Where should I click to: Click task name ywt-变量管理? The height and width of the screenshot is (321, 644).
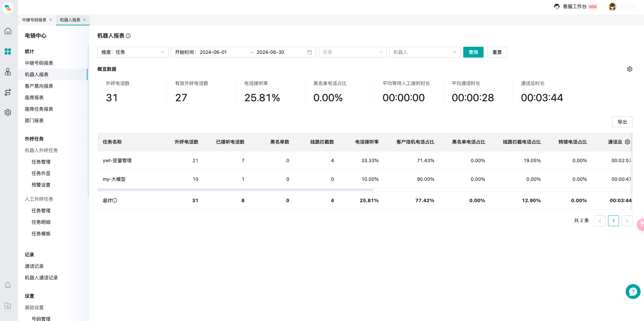pos(117,160)
